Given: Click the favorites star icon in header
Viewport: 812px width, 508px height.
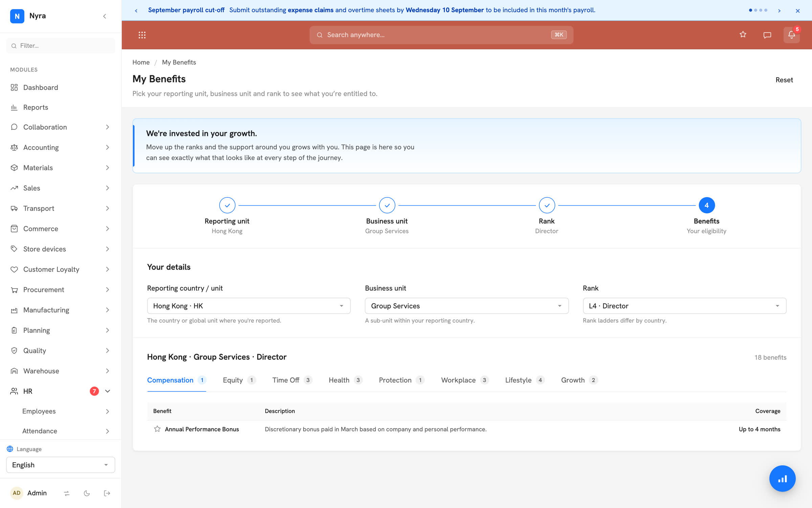Looking at the screenshot, I should click(743, 35).
